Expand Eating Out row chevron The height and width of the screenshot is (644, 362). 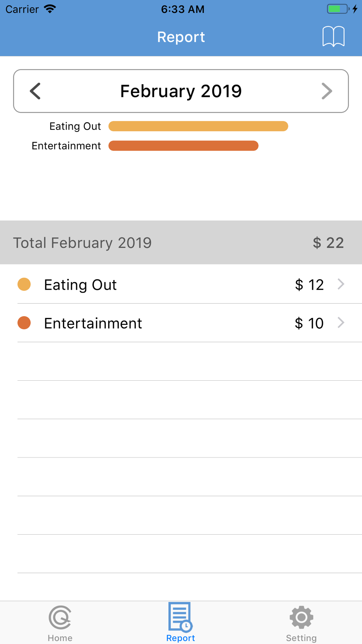pos(341,284)
